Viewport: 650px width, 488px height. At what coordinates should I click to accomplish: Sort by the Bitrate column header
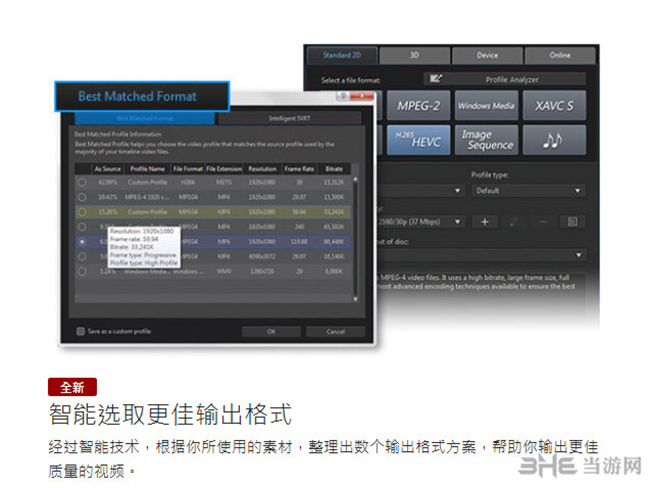tap(334, 169)
